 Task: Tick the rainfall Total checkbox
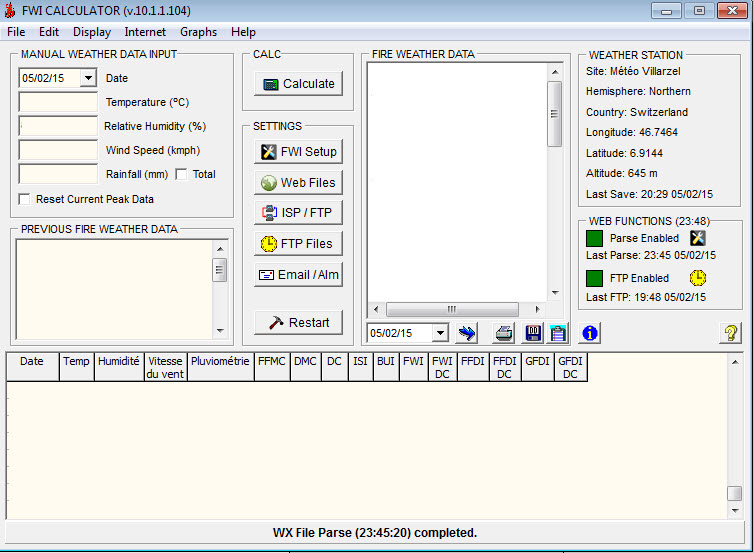(181, 174)
